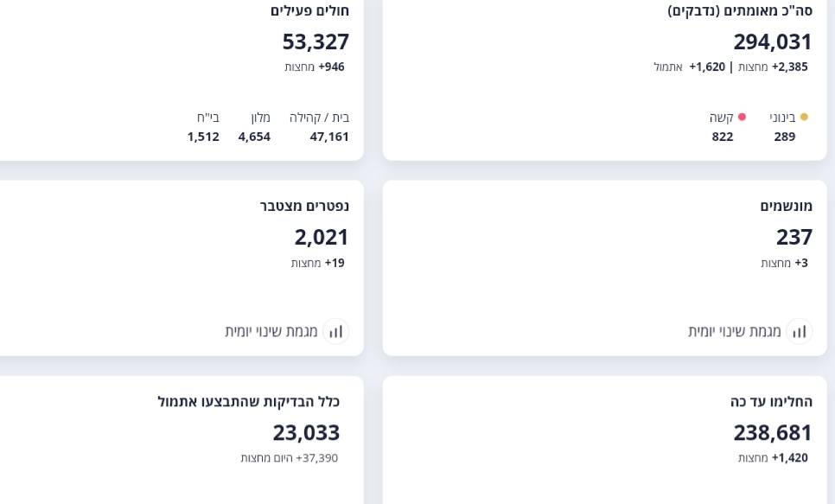This screenshot has height=504, width=835.
Task: Open מגמת שינוי יומית for מונשמים
Action: click(x=735, y=331)
